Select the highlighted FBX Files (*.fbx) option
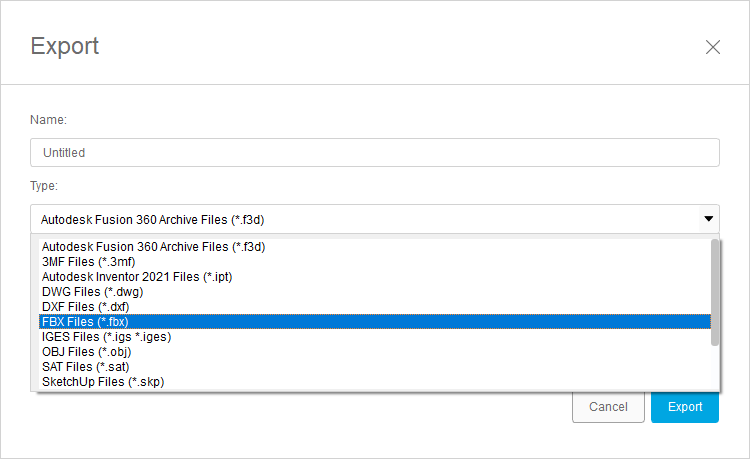Image resolution: width=750 pixels, height=459 pixels. (375, 322)
